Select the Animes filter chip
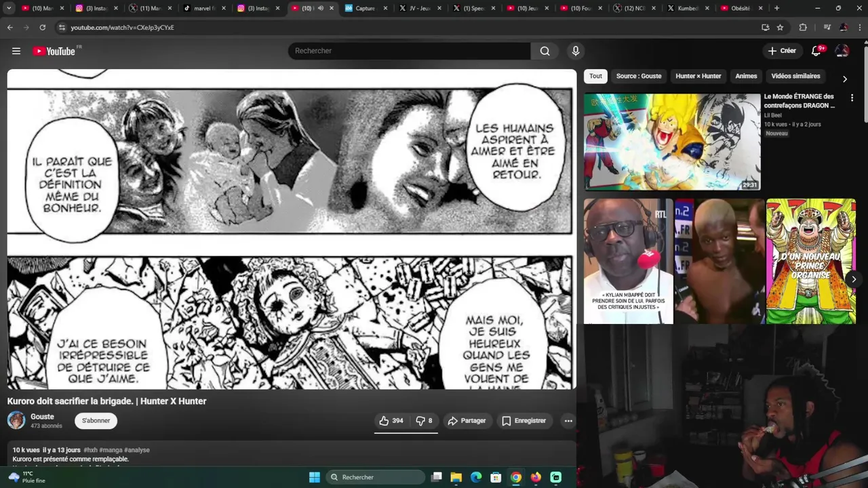Screen dimensions: 868x488 746,76
